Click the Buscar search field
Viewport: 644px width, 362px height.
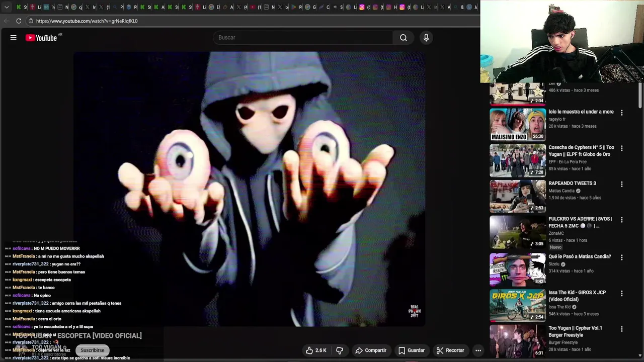coord(303,38)
